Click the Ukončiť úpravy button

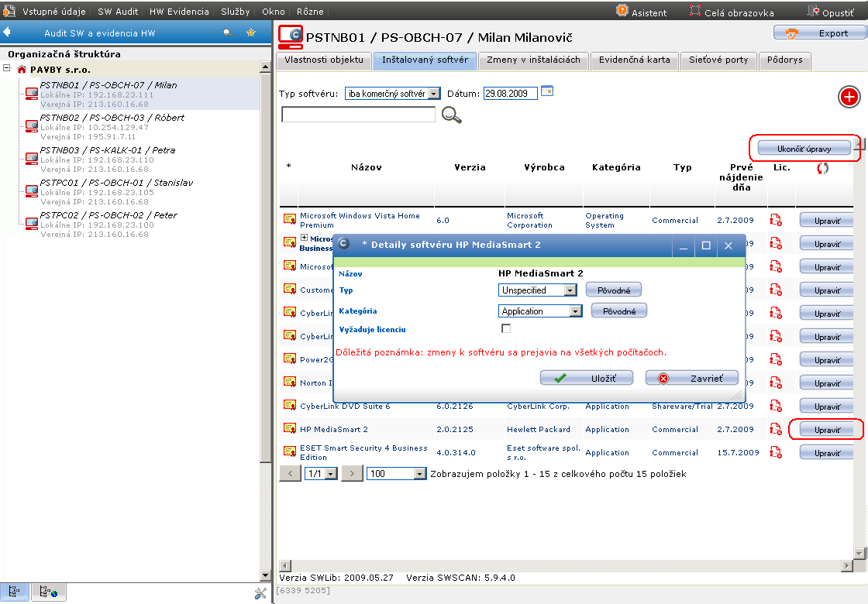pyautogui.click(x=804, y=149)
